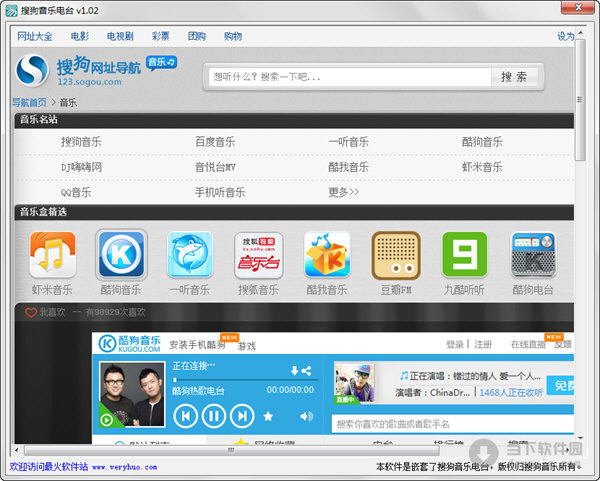Download the current song via arrow icon
The width and height of the screenshot is (600, 481).
click(294, 370)
